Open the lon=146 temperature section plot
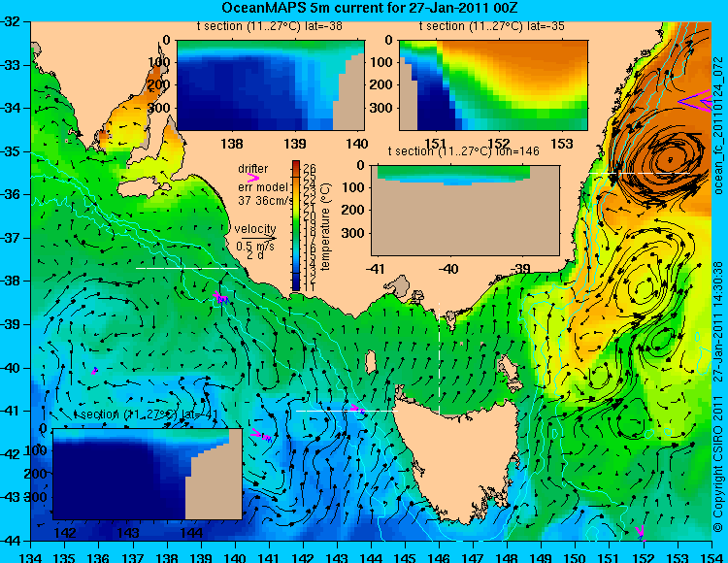This screenshot has height=563, width=728. click(x=465, y=211)
